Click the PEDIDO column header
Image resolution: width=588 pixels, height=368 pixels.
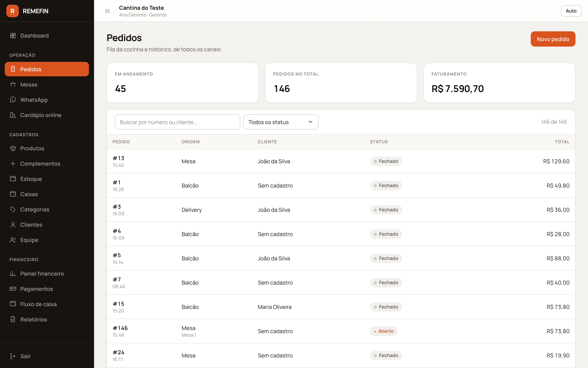pos(121,142)
